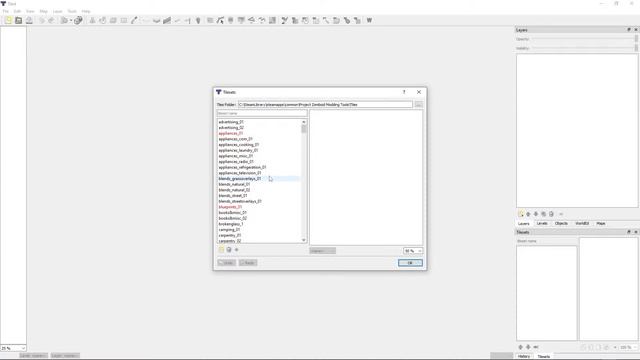Select blueprints_01 in the tileset list
This screenshot has width=640, height=360.
(230, 207)
